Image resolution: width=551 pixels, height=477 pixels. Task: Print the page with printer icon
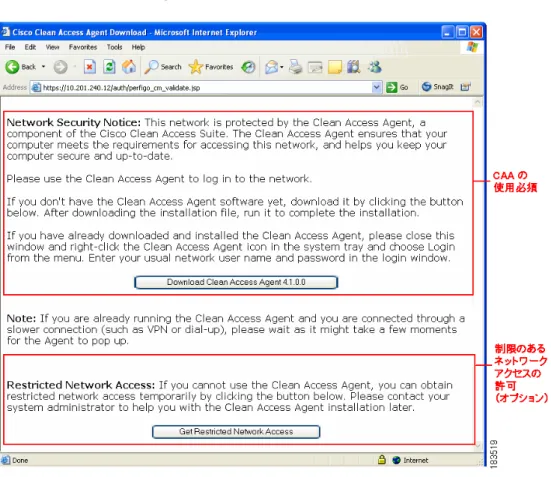click(296, 67)
